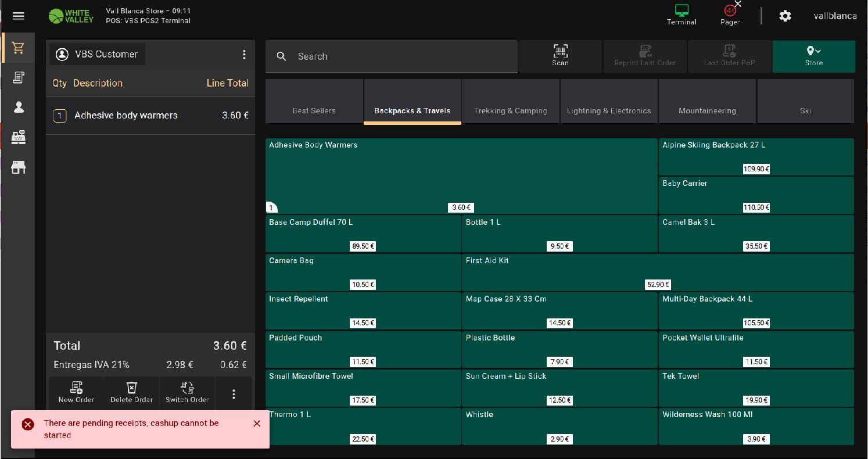Click the New Order button

pos(76,393)
